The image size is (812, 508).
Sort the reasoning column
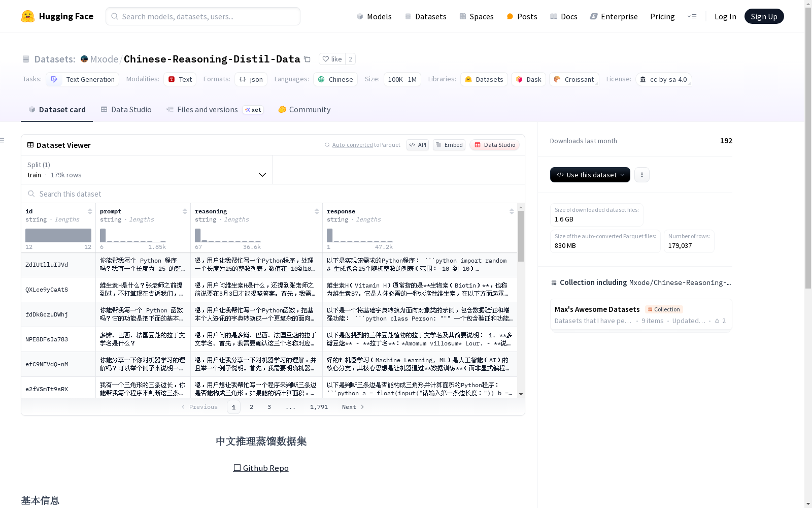click(317, 211)
